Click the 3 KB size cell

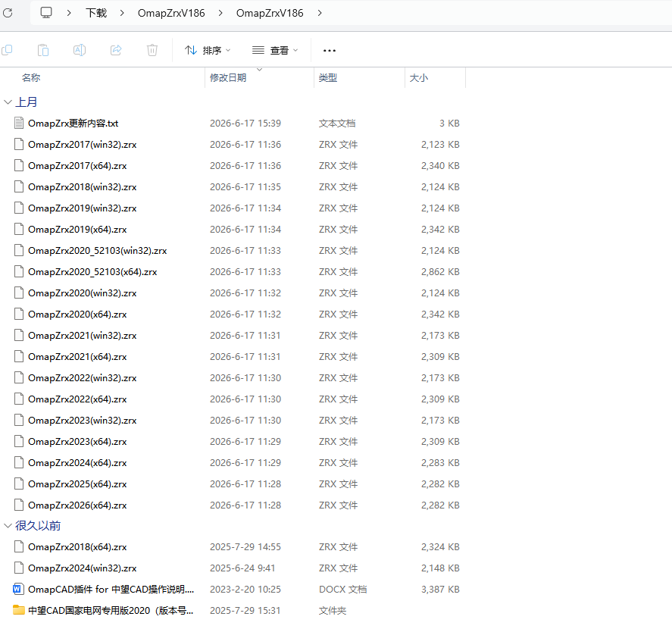pos(449,123)
